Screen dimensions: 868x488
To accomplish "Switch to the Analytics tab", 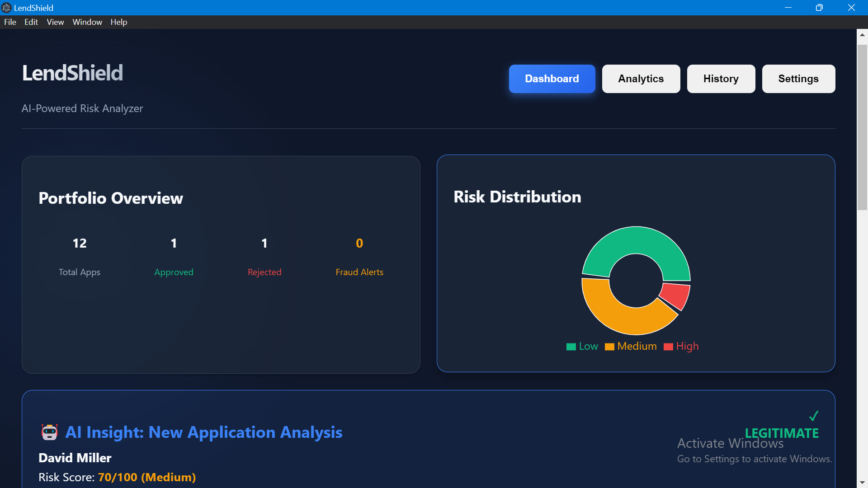I will click(641, 79).
